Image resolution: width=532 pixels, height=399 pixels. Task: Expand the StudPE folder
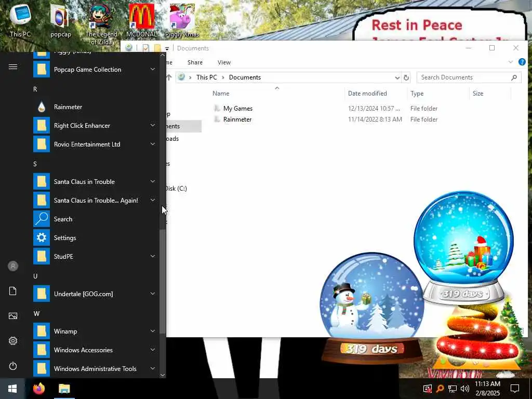[153, 256]
